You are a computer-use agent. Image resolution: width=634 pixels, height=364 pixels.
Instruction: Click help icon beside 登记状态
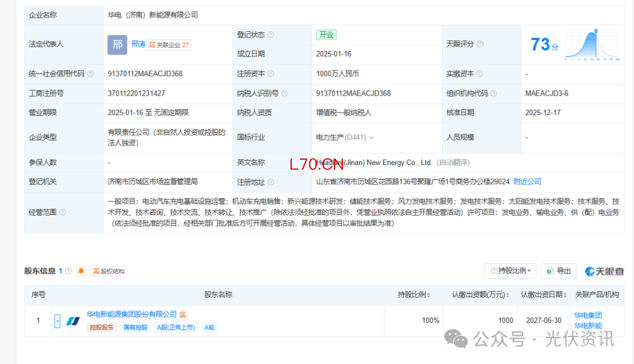pos(271,35)
